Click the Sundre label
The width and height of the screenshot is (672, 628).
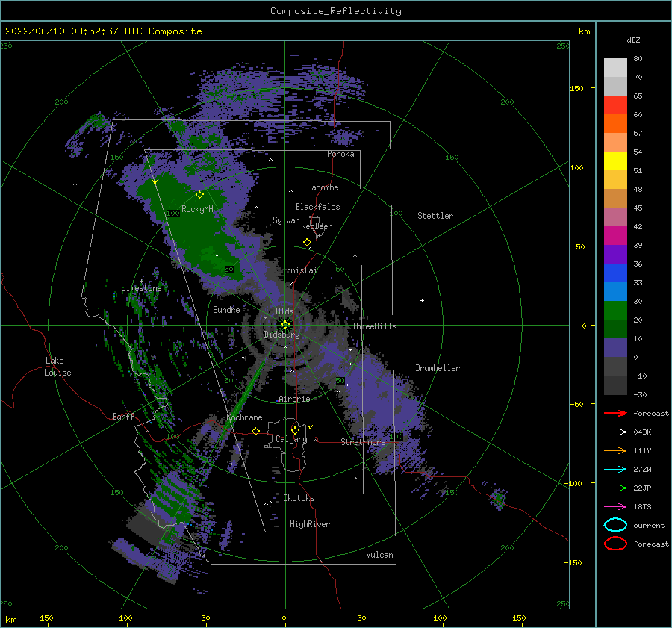click(226, 309)
